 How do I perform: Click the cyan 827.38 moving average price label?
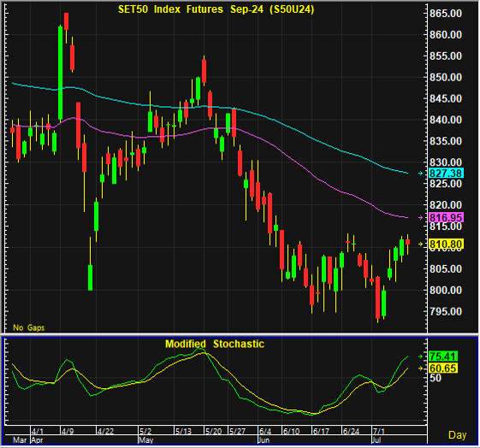point(447,173)
